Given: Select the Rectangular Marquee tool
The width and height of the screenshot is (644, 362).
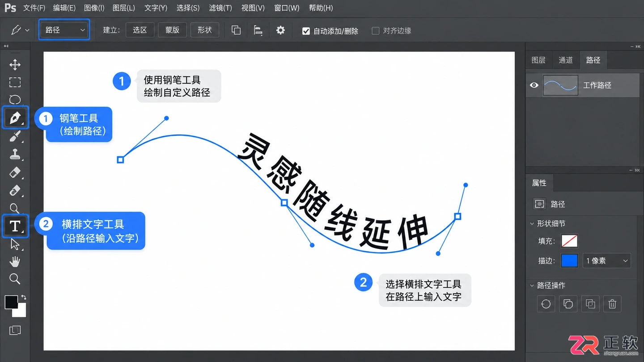Looking at the screenshot, I should click(x=15, y=83).
